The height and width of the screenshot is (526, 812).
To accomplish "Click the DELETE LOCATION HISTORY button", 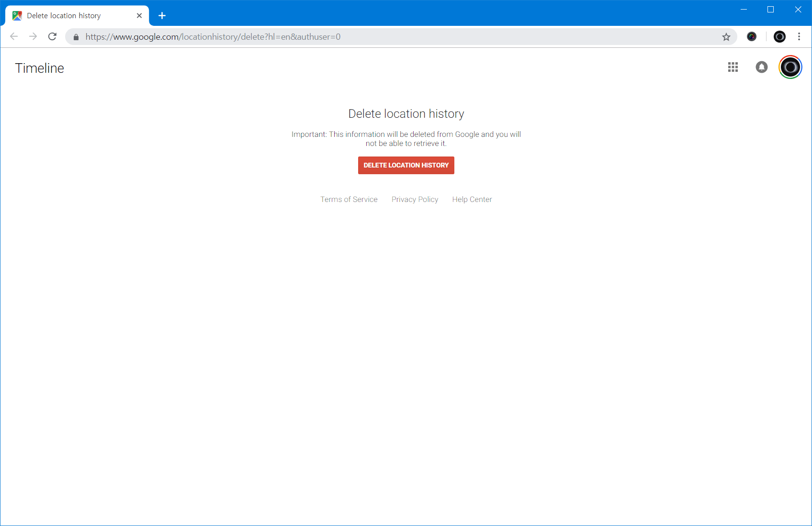I will (406, 165).
